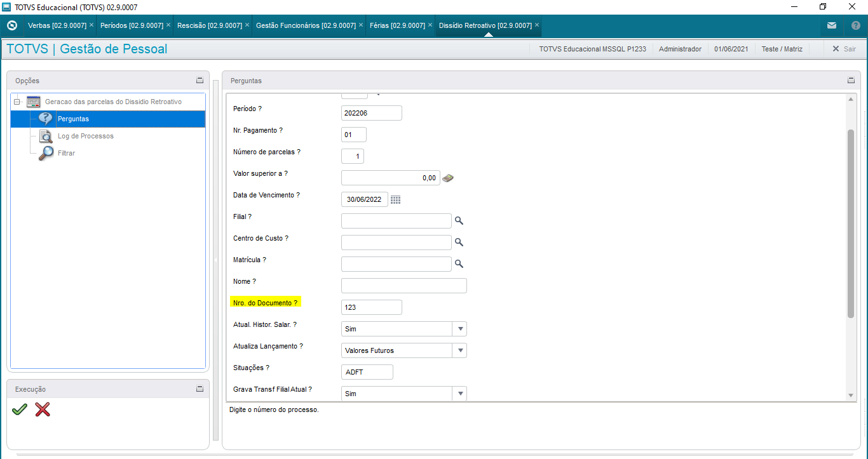Click the Nr. Pagamento input field
The height and width of the screenshot is (459, 868).
[354, 135]
